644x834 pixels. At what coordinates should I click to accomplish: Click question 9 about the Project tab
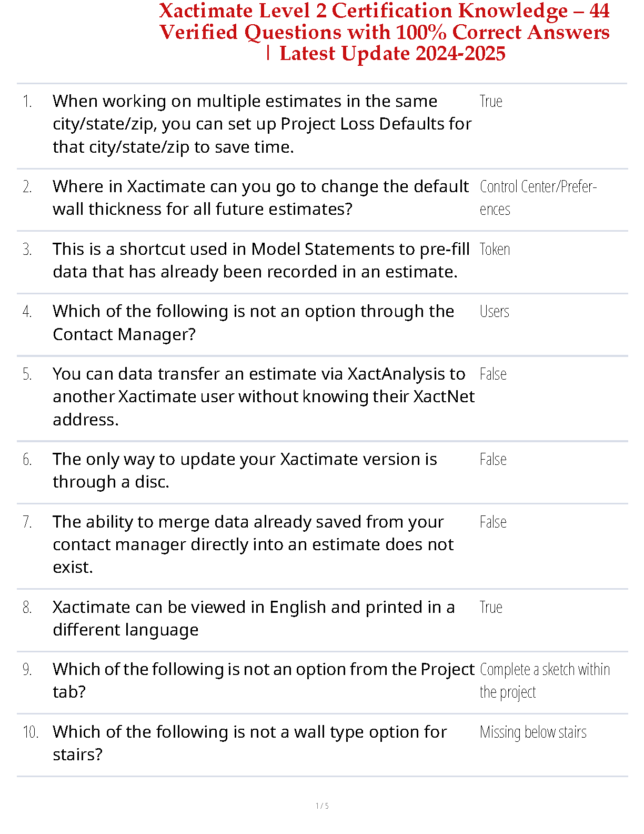(x=263, y=680)
